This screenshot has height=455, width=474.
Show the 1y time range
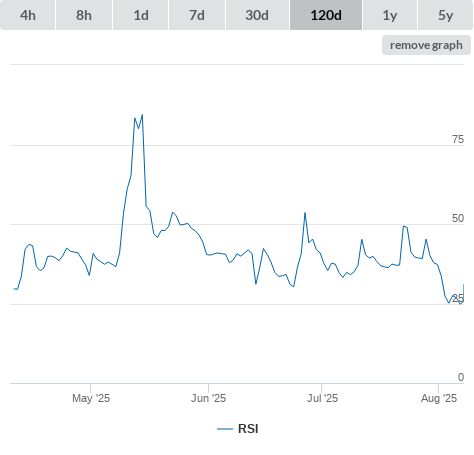390,15
